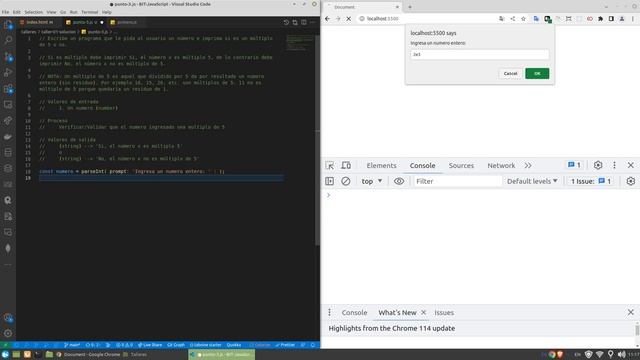Open Chrome Extensions puzzle icon
Viewport: 640px width, 360px height.
tap(600, 19)
